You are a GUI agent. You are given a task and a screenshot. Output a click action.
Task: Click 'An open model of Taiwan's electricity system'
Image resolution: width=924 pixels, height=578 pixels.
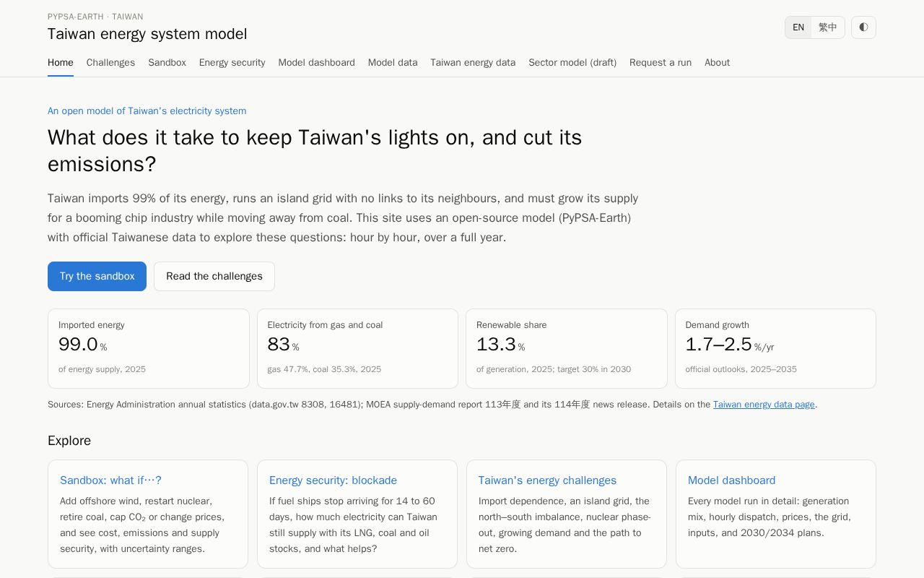tap(147, 111)
